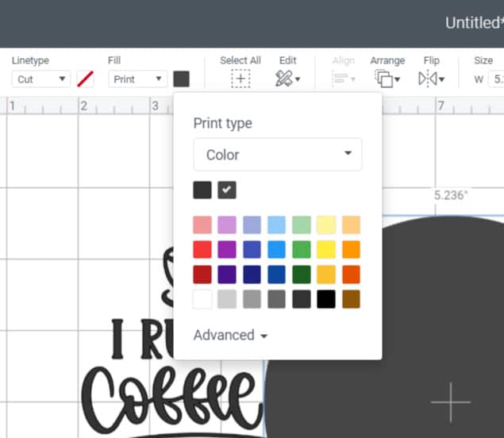Pick the light sky blue swatch
504x438 pixels.
(x=276, y=225)
